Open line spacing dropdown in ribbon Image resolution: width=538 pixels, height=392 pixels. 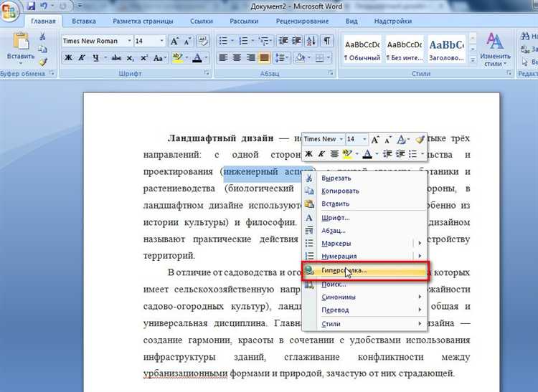[x=282, y=57]
